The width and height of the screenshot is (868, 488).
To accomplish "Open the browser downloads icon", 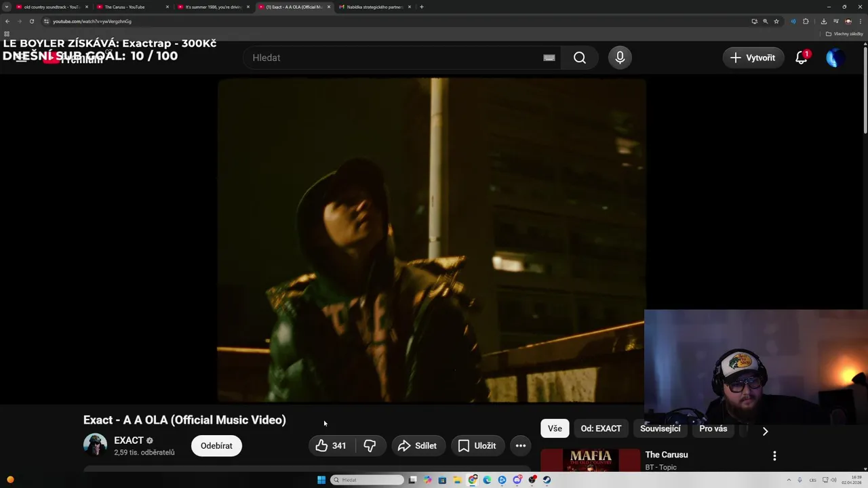I will click(824, 21).
